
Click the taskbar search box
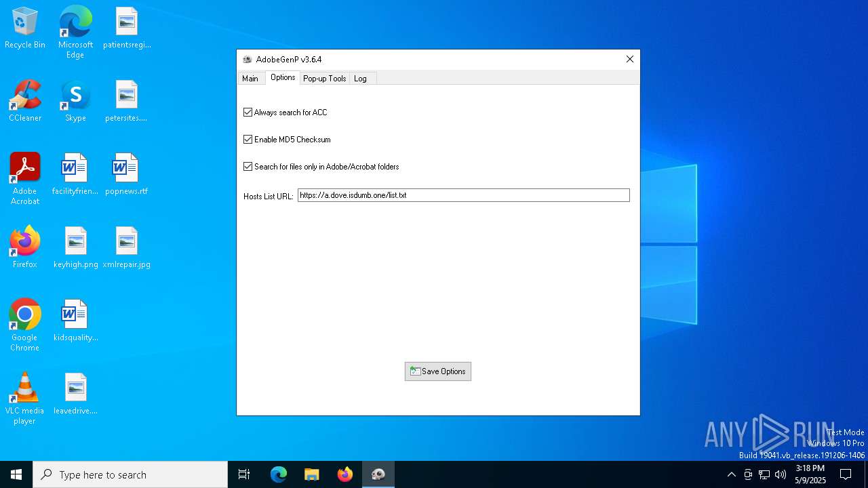[130, 474]
